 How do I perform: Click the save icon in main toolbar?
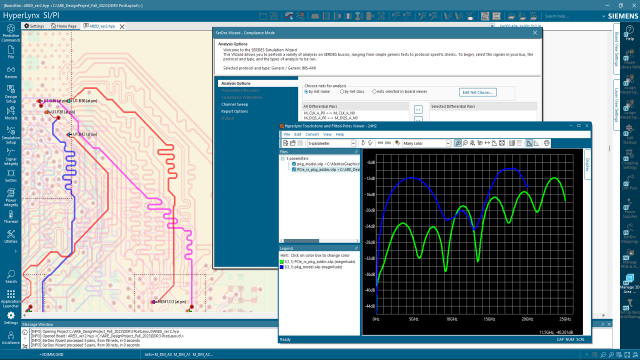click(x=274, y=16)
